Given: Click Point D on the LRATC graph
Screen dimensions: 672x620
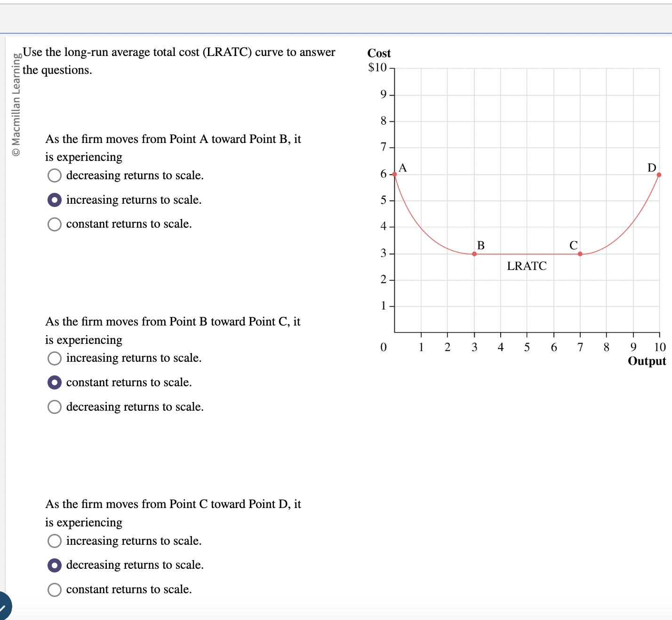Looking at the screenshot, I should pos(659,175).
